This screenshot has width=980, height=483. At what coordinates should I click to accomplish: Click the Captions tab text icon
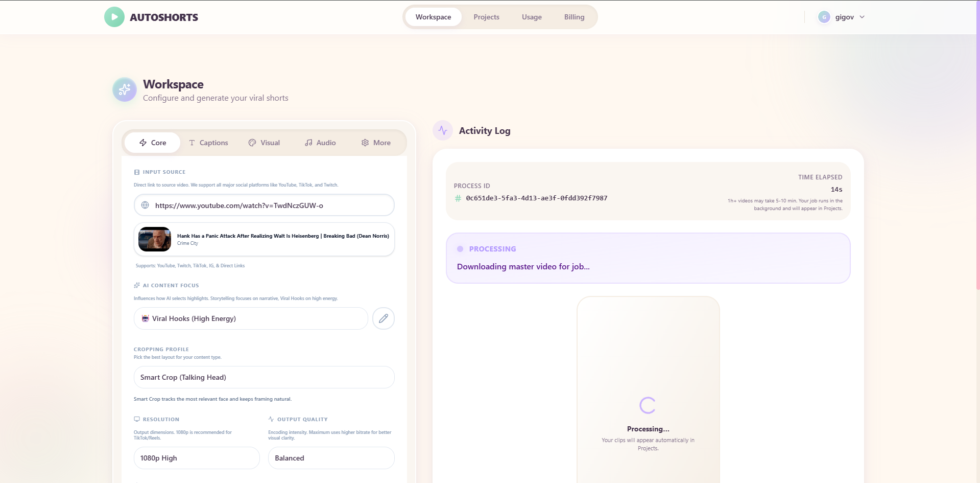point(192,143)
